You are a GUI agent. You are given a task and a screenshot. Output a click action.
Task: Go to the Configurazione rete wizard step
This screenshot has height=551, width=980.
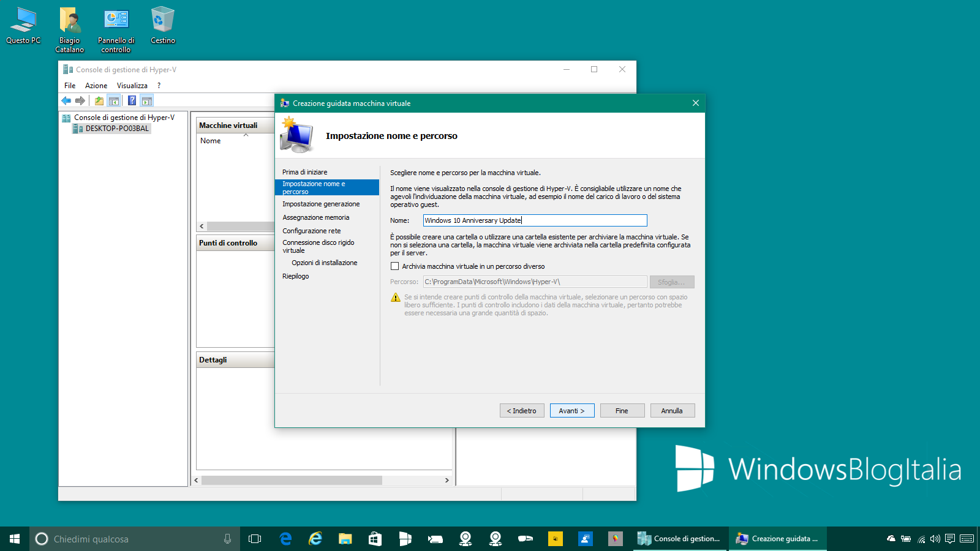coord(312,231)
